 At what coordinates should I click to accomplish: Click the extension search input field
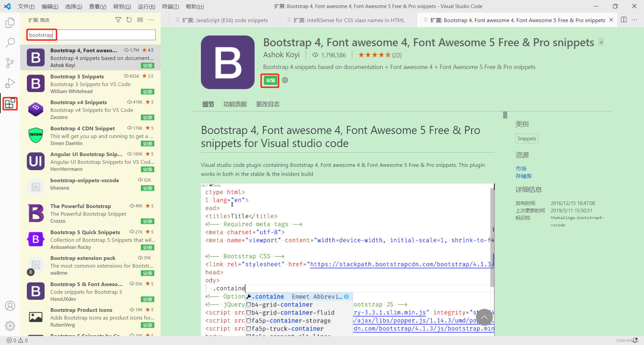pos(91,35)
